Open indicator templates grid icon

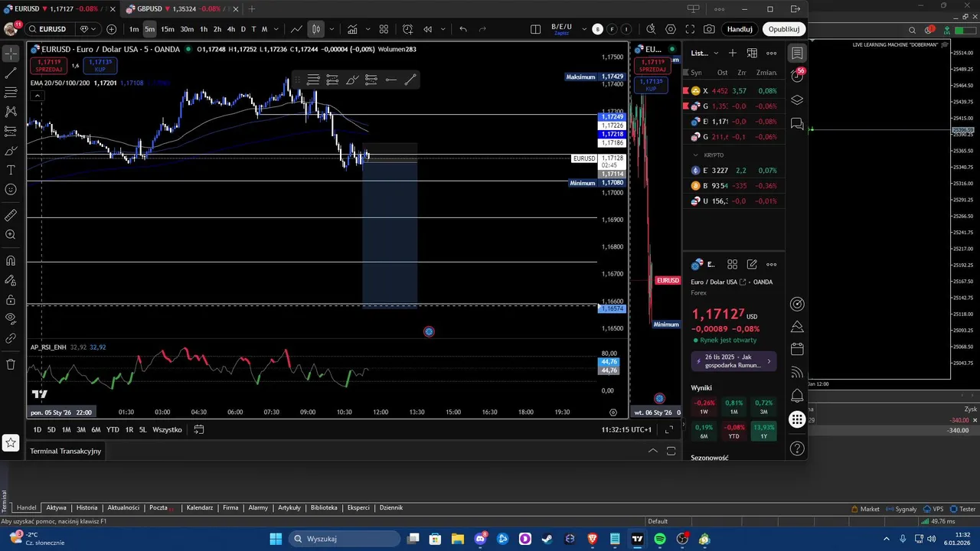[384, 29]
